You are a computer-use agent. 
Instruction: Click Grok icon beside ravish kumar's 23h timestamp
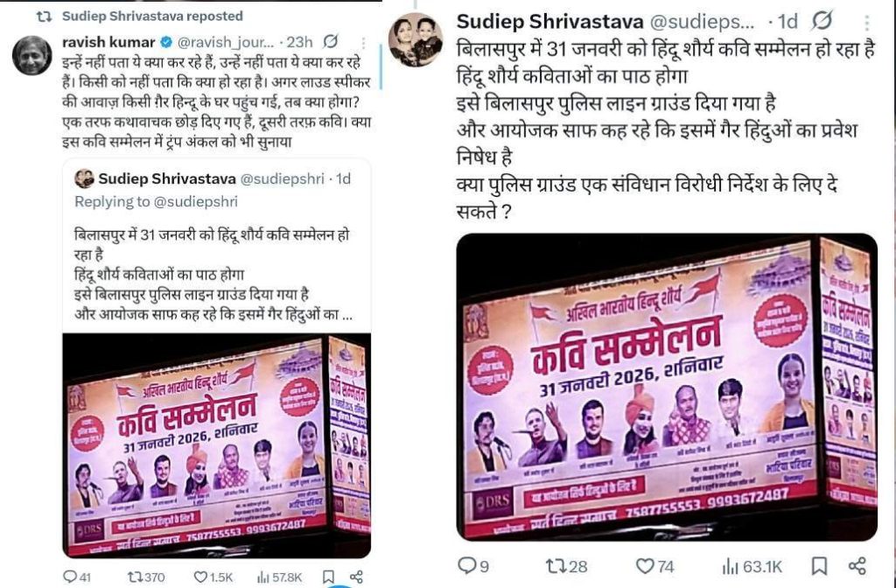(330, 41)
